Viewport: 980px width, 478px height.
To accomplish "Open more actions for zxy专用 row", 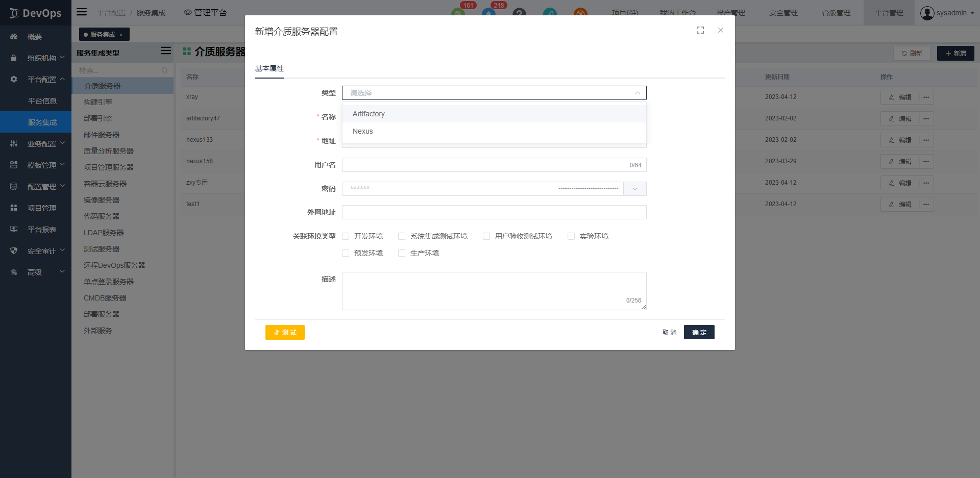I will (x=926, y=183).
